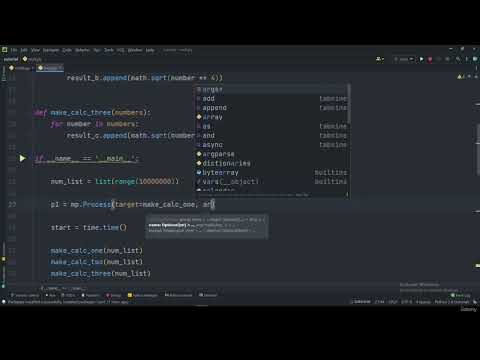480x360 pixels.
Task: Place the caret in 'num_list = list(range(...))' line
Action: [x=114, y=181]
